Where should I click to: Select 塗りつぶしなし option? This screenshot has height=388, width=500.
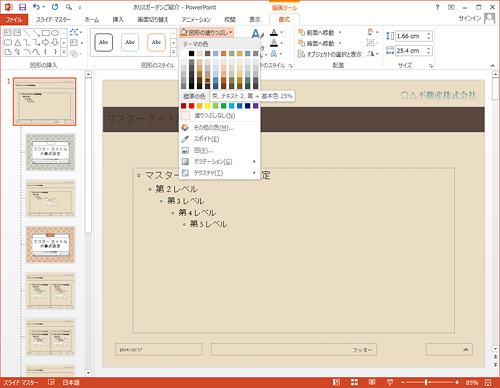point(219,116)
